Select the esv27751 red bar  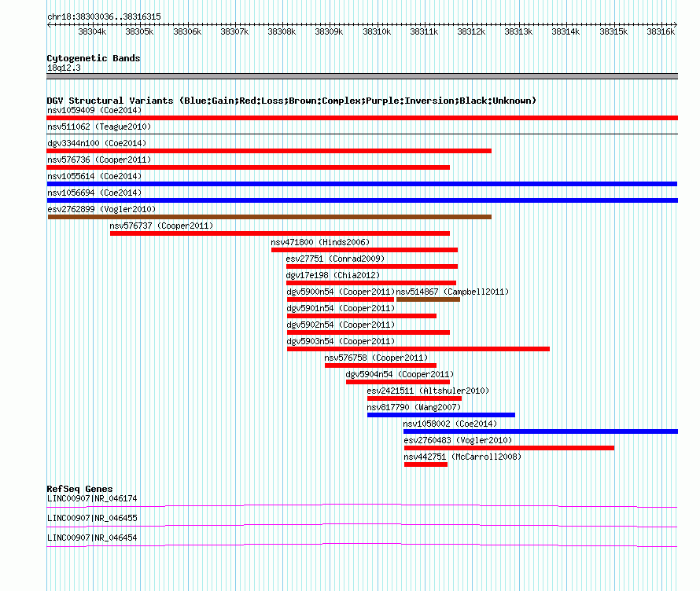coord(372,266)
